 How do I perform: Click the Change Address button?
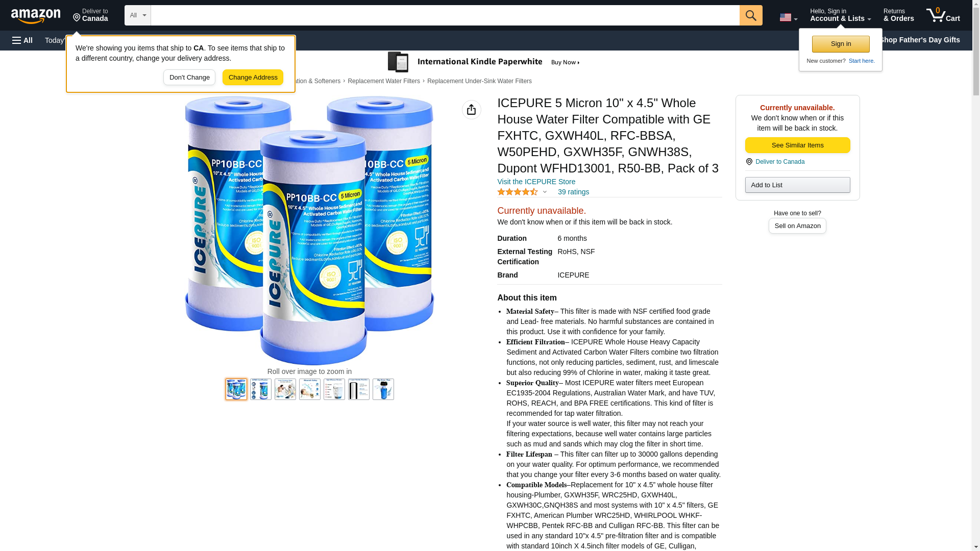[x=253, y=78]
